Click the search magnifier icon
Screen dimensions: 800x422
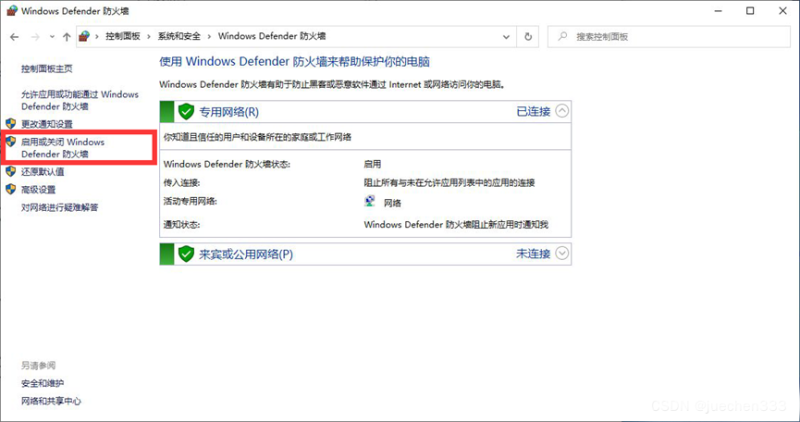click(563, 36)
